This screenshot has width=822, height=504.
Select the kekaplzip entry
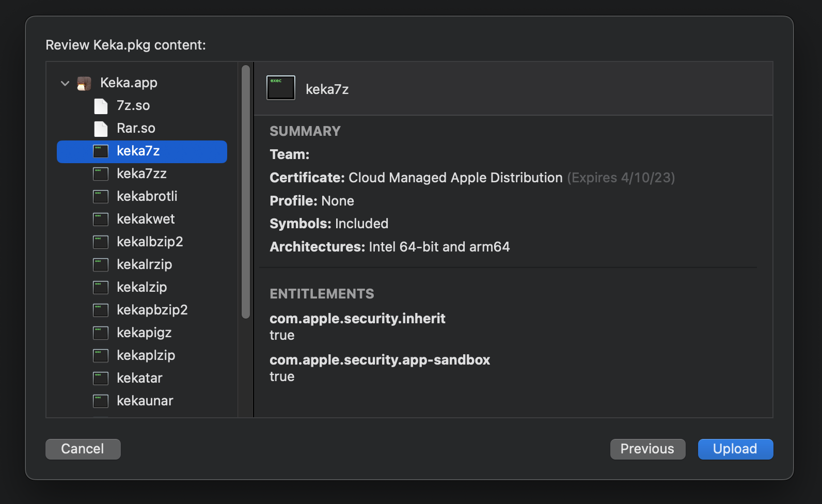coord(146,355)
